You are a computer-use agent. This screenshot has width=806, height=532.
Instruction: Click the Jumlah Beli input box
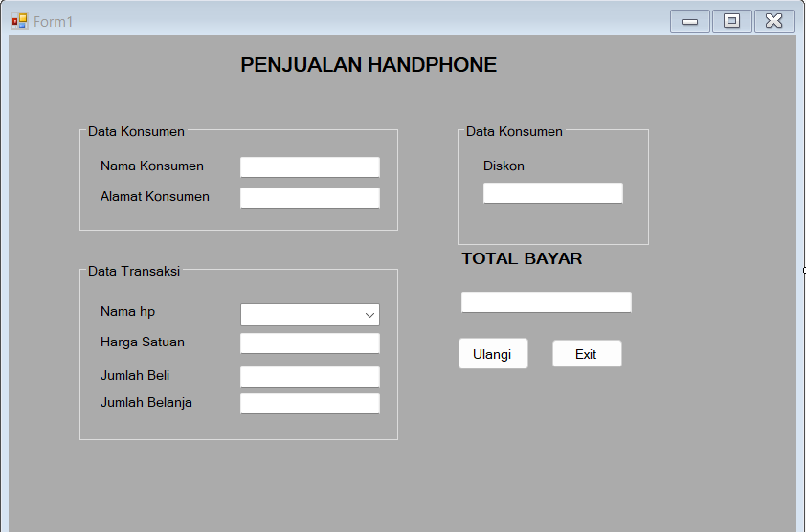pos(309,377)
